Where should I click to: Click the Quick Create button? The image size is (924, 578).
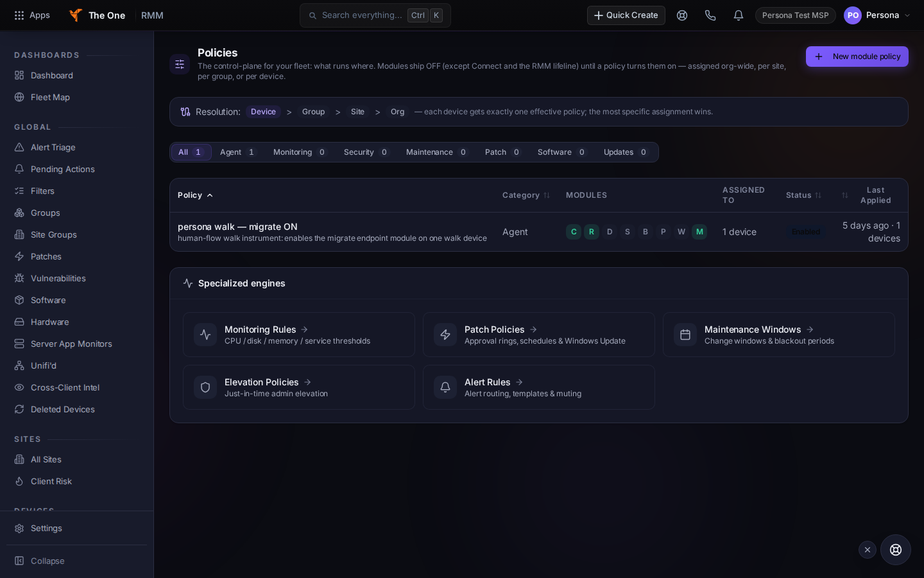pyautogui.click(x=626, y=15)
